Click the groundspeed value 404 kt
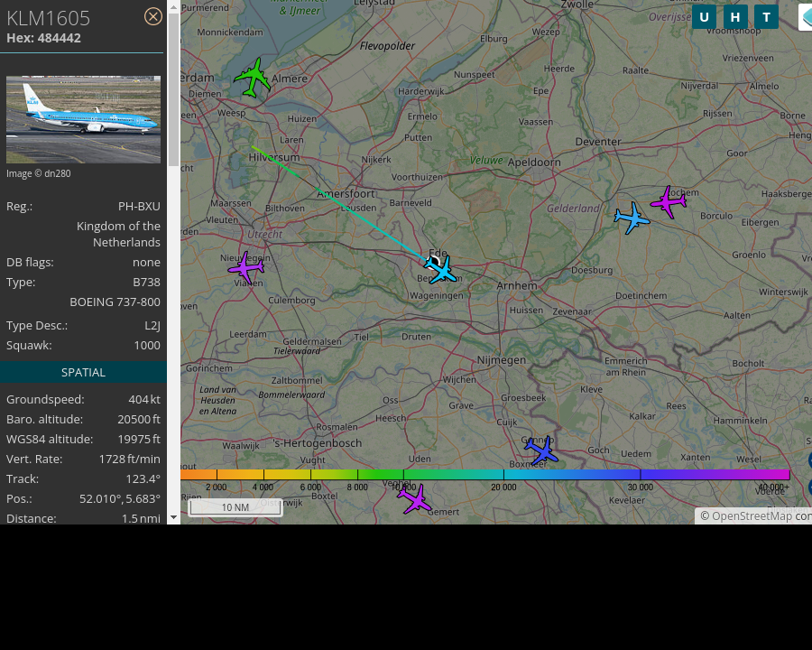Viewport: 812px width, 650px height. point(144,400)
